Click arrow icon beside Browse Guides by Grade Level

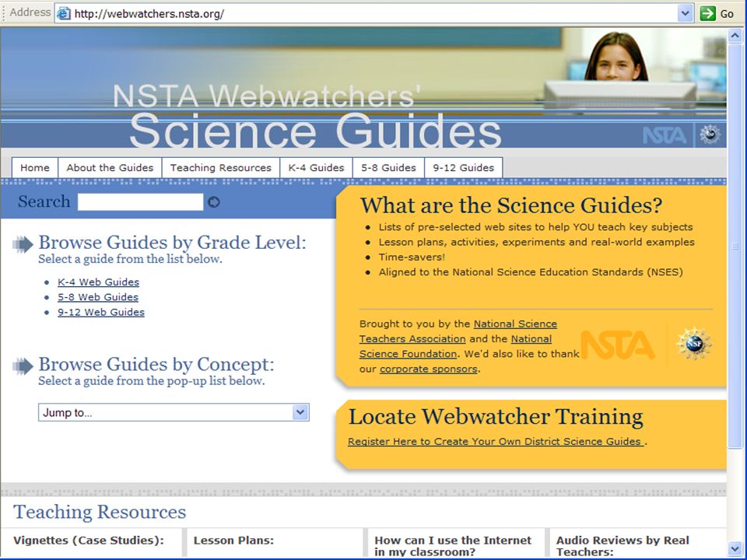pos(23,244)
